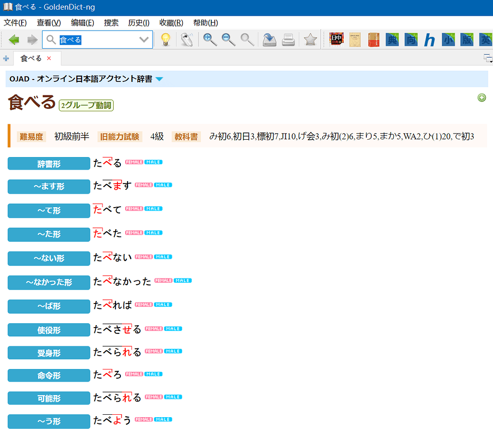Screen dimensions: 493x448
Task: Play MALE audio for 使役形
Action: [x=173, y=329]
